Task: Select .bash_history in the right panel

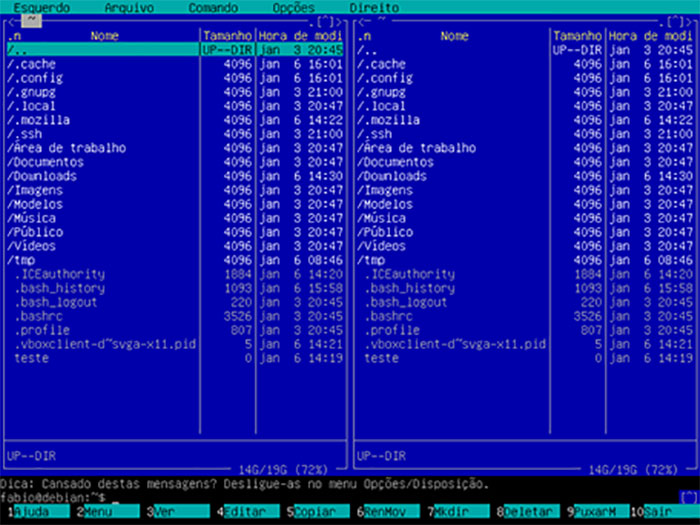Action: [x=525, y=288]
